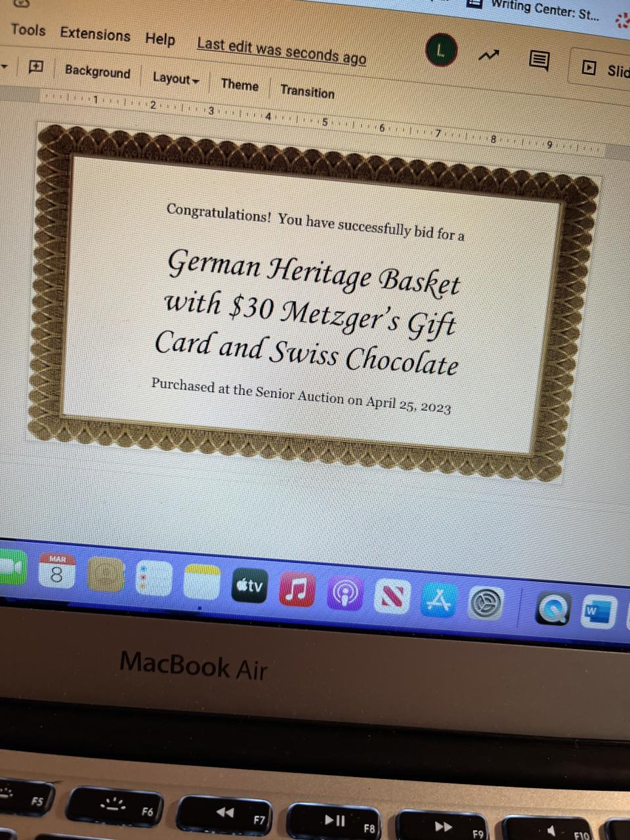
Task: Open System Settings from the Dock
Action: 486,604
